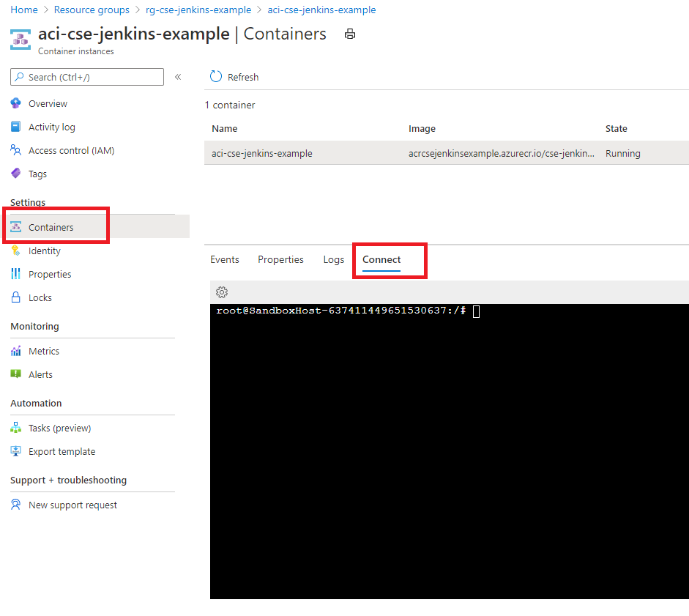This screenshot has height=616, width=689.
Task: Click the purple Tags icon
Action: point(16,174)
